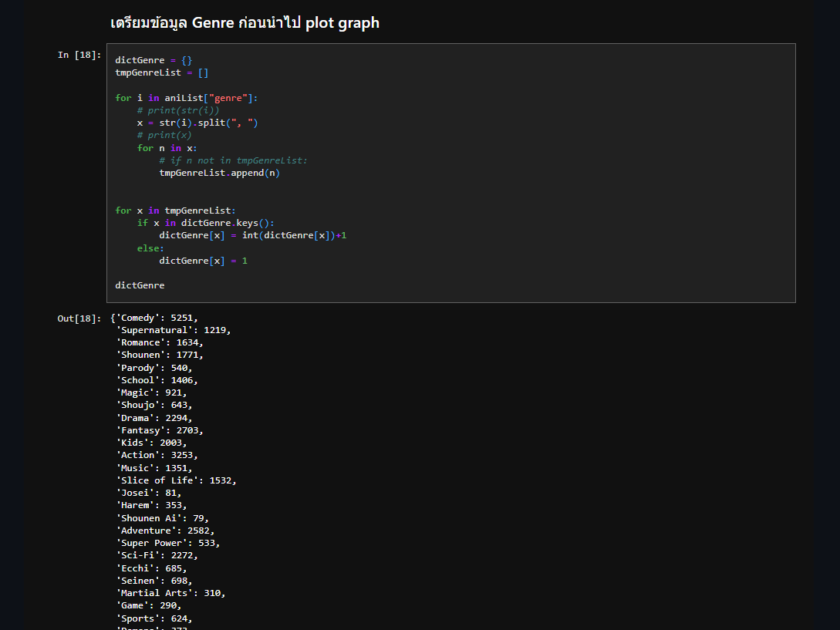Click output row 'Josei': 81
Screen dimensions: 840x630
point(149,493)
